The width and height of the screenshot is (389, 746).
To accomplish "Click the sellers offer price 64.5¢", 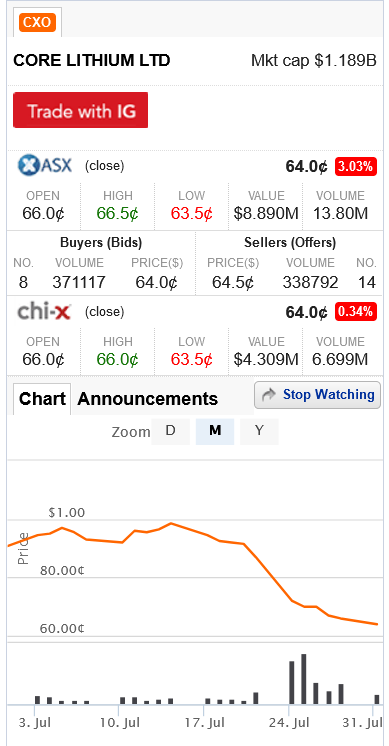I will 233,283.
